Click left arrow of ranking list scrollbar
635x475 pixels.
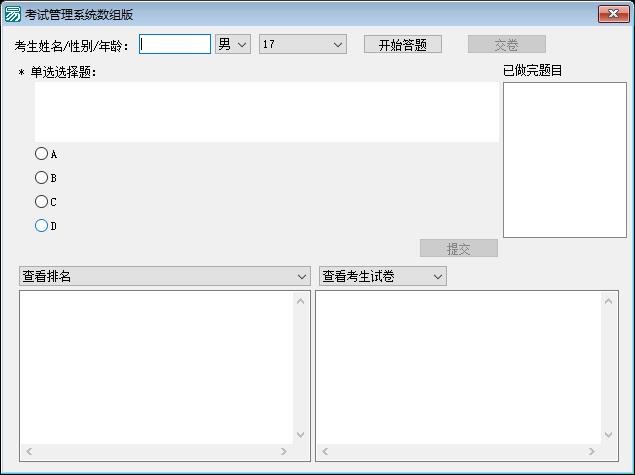pyautogui.click(x=29, y=452)
